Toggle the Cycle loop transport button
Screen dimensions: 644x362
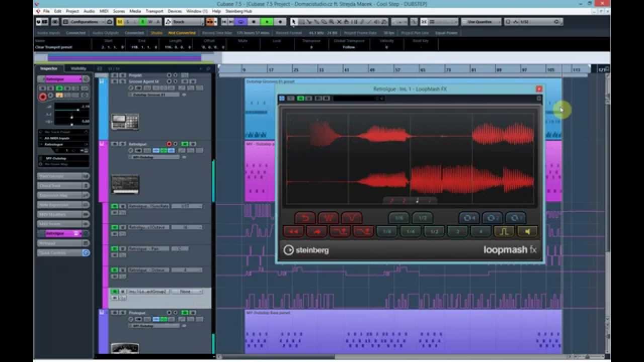tap(241, 22)
